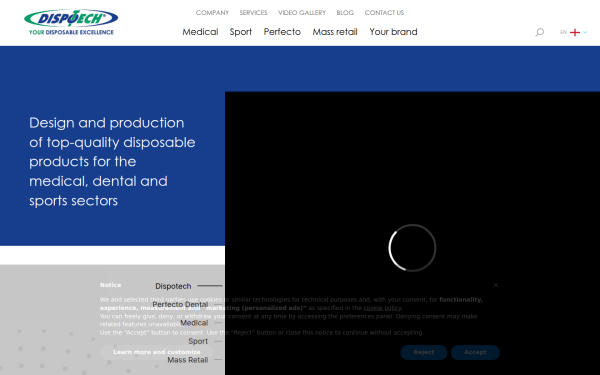600x375 pixels.
Task: Click Learn more and customize
Action: [157, 352]
